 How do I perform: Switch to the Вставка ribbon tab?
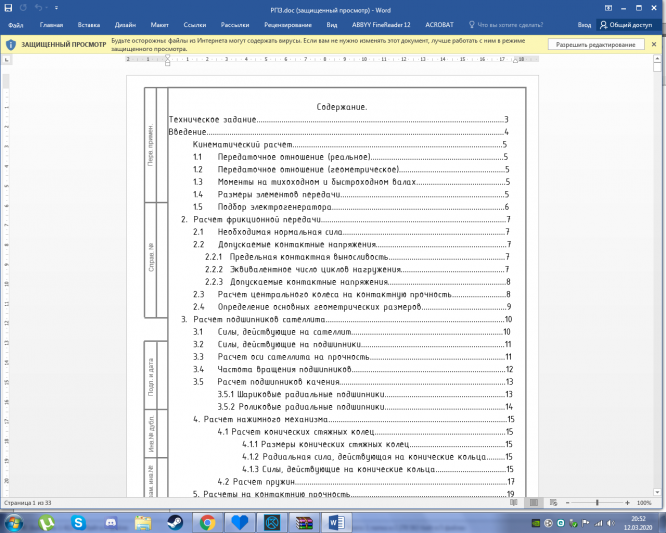(x=89, y=25)
